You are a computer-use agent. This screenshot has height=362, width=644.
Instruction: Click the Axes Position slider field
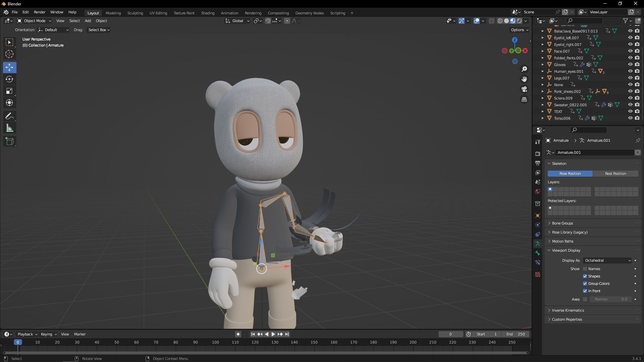coord(610,299)
